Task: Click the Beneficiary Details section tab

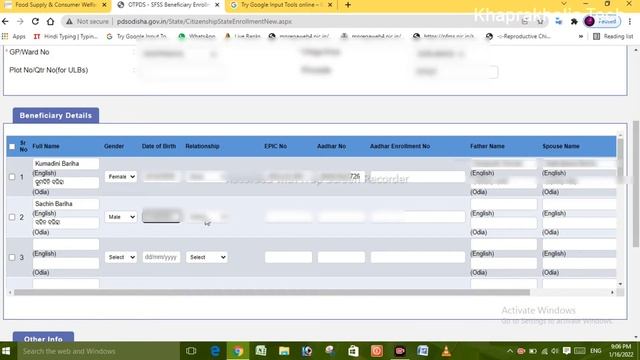Action: (x=56, y=116)
